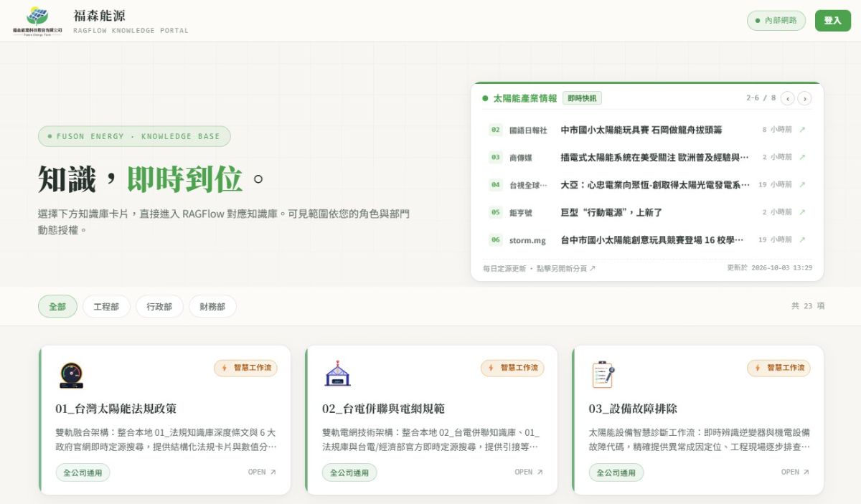The image size is (861, 504).
Task: Click the Fuson Energy solar panel logo
Action: coord(37,20)
